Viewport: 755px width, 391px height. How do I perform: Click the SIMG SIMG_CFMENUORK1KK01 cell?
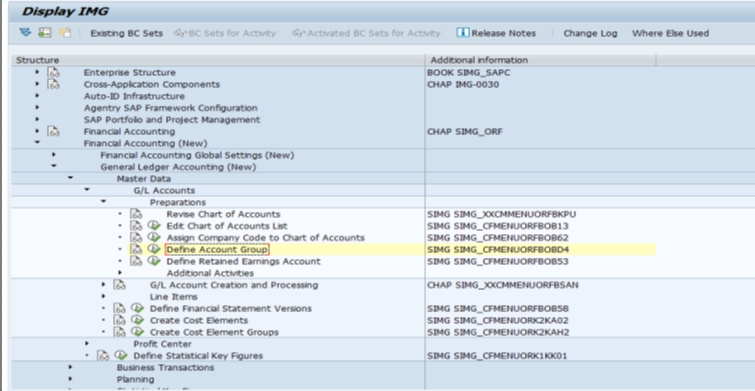497,356
